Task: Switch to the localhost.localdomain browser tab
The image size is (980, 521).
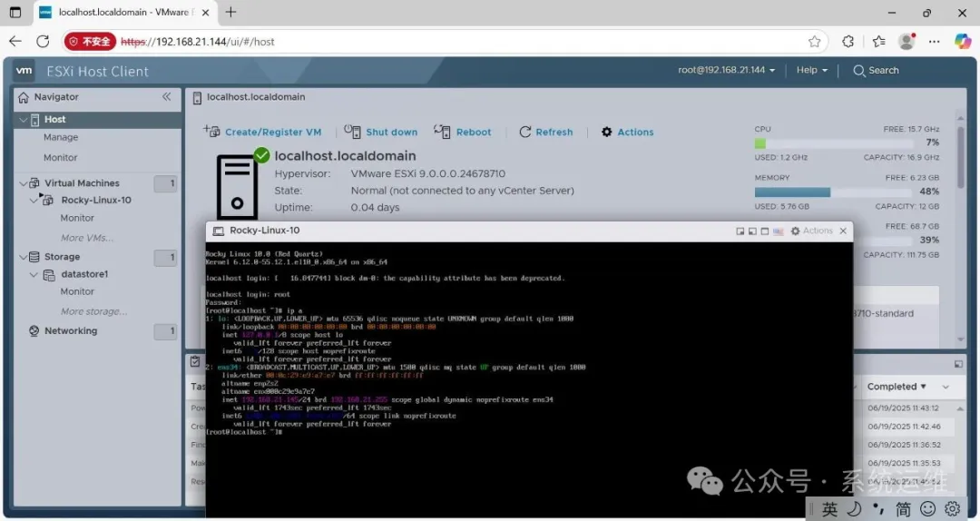Action: point(123,13)
